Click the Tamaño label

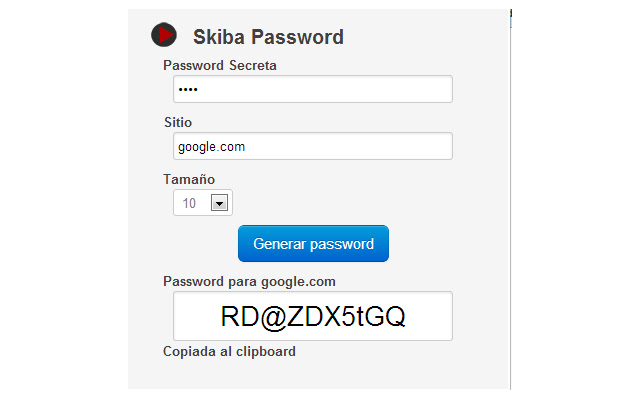tap(189, 179)
